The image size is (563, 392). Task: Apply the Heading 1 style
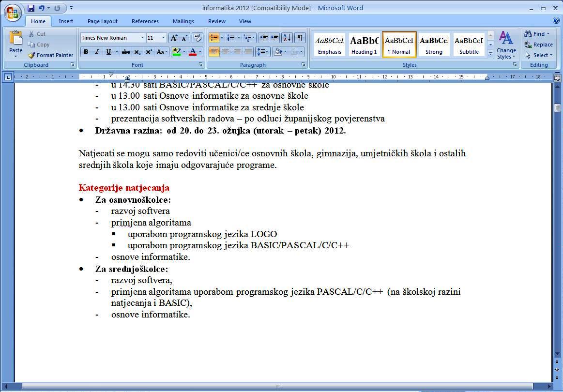pyautogui.click(x=364, y=45)
